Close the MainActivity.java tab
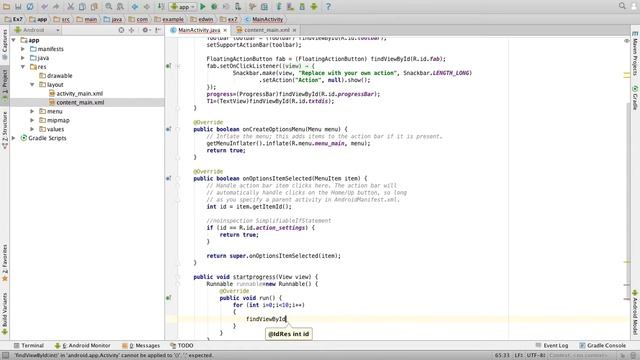The image size is (640, 360). tap(225, 30)
